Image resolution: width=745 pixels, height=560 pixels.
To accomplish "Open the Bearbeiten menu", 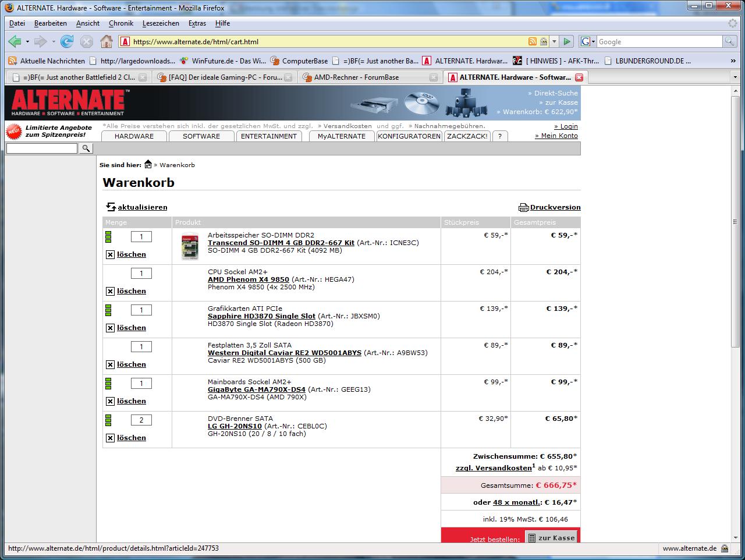I will (x=51, y=23).
